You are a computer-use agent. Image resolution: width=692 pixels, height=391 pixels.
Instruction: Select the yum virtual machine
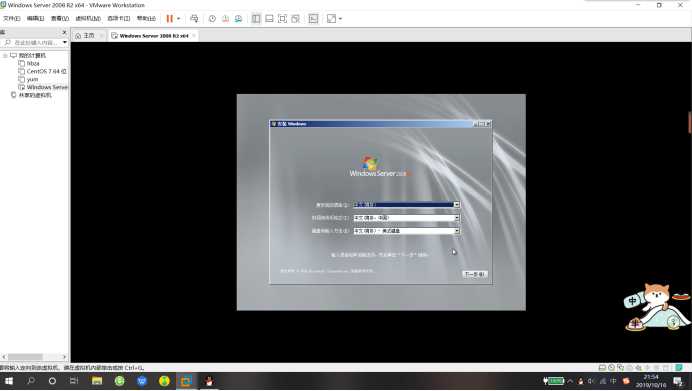click(32, 79)
